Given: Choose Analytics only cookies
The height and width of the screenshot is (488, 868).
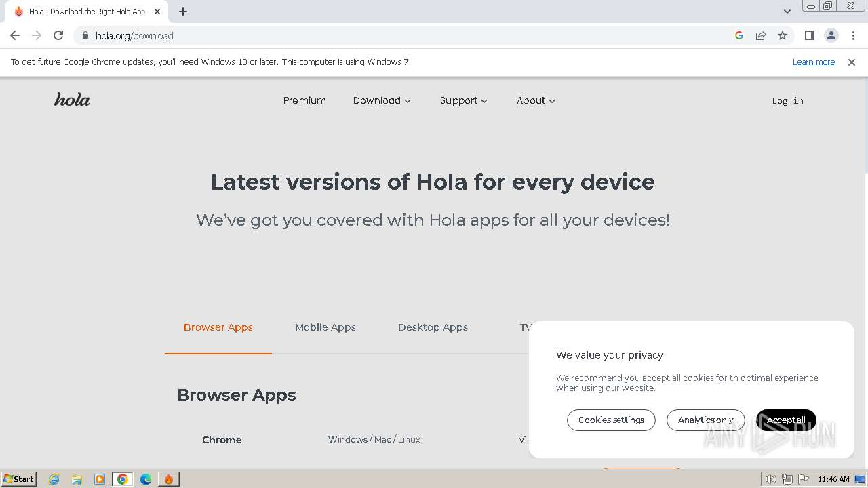Looking at the screenshot, I should pyautogui.click(x=706, y=420).
